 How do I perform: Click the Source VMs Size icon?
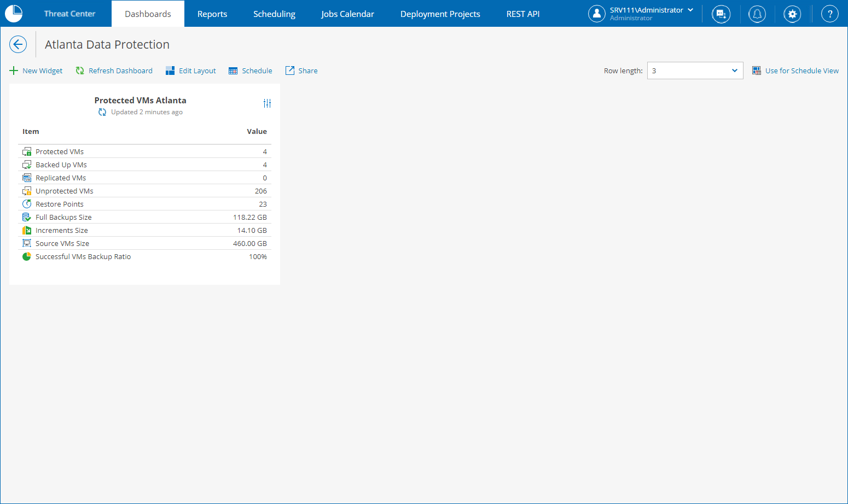tap(27, 243)
